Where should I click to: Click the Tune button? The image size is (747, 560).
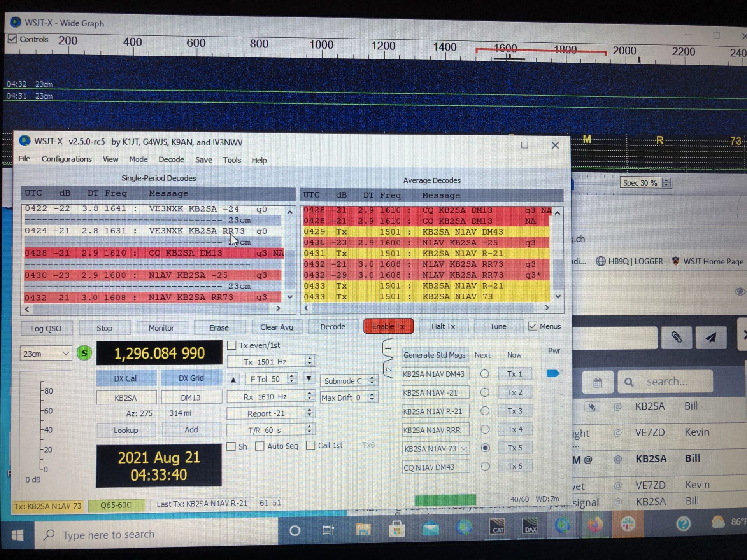tap(498, 326)
